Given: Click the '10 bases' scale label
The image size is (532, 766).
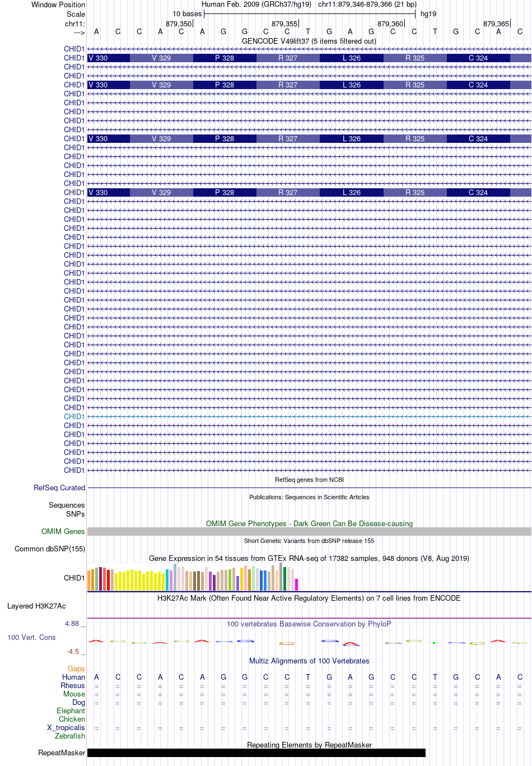Looking at the screenshot, I should pos(187,14).
